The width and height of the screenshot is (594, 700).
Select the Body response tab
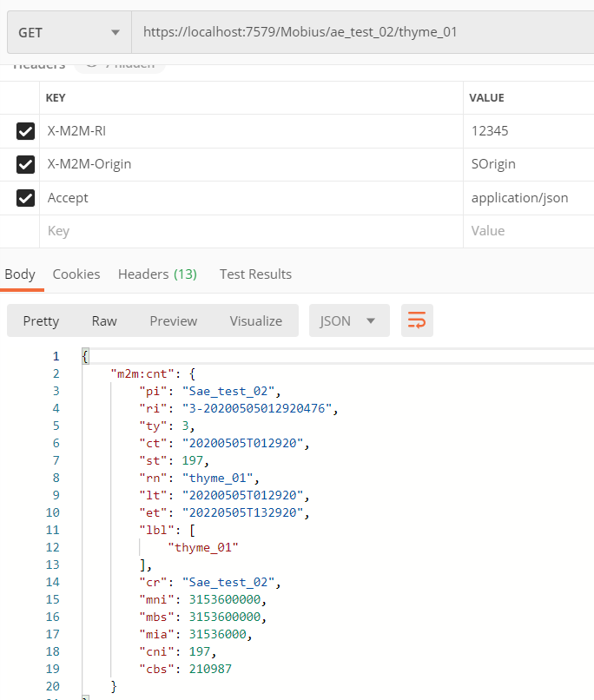point(20,274)
